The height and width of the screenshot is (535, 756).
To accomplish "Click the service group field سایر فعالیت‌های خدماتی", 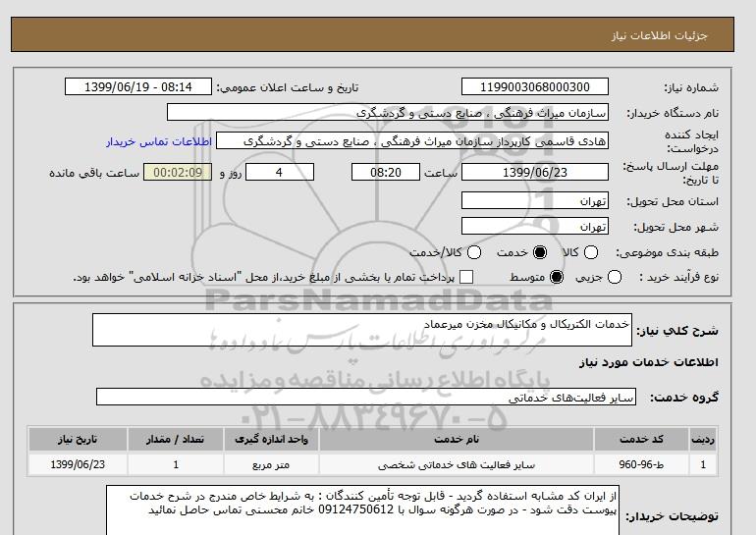I will click(366, 398).
